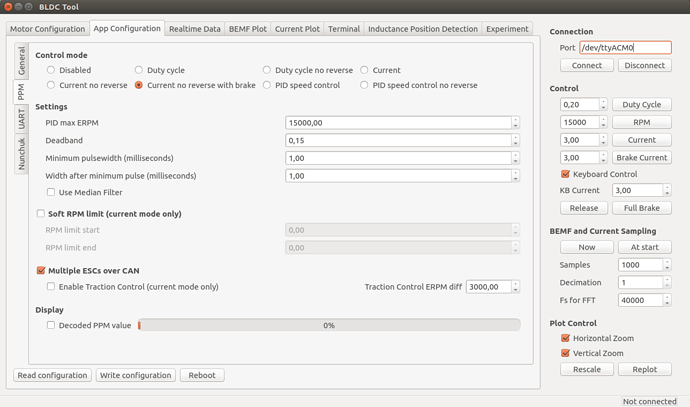
Task: Choose PID speed control radio option
Action: point(267,85)
